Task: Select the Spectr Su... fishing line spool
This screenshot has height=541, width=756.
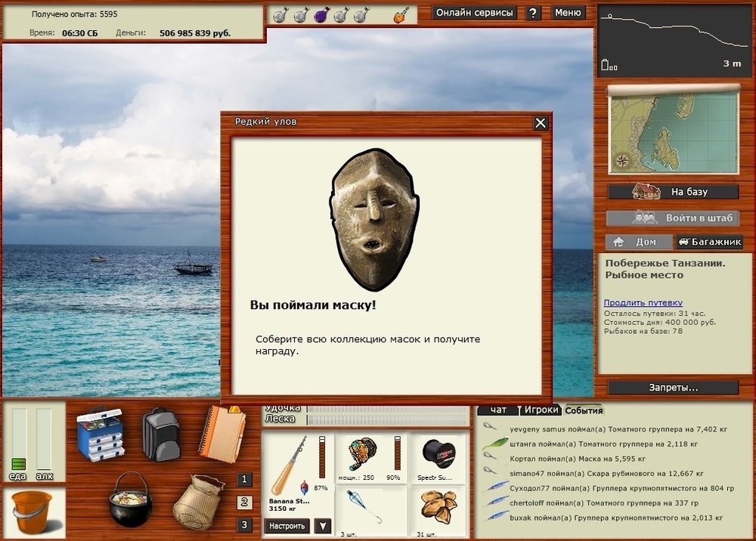Action: [x=437, y=458]
